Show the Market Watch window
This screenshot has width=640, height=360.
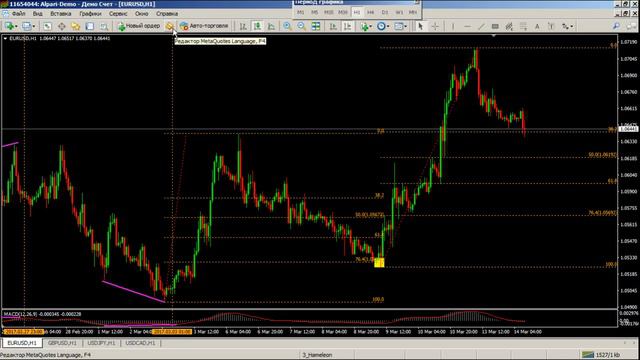click(x=47, y=26)
